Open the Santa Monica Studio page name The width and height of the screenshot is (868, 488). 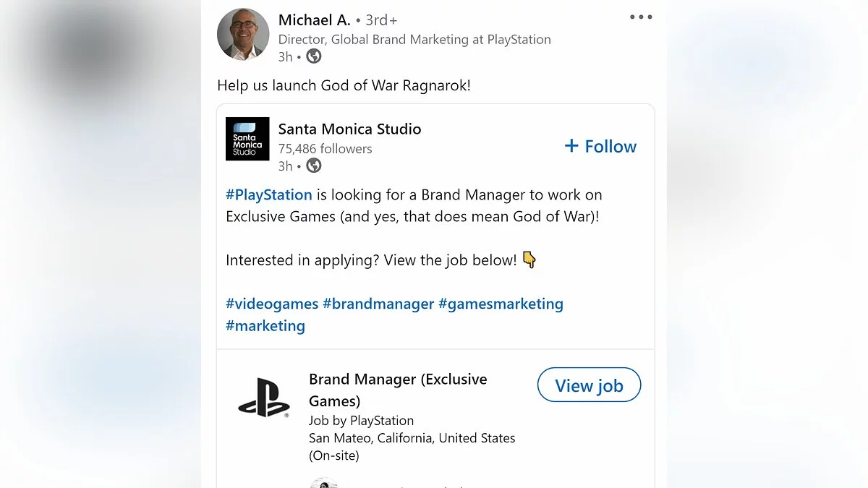pyautogui.click(x=349, y=129)
